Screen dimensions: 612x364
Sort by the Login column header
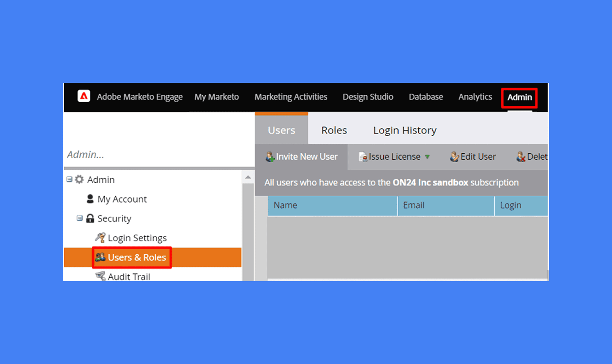[521, 205]
